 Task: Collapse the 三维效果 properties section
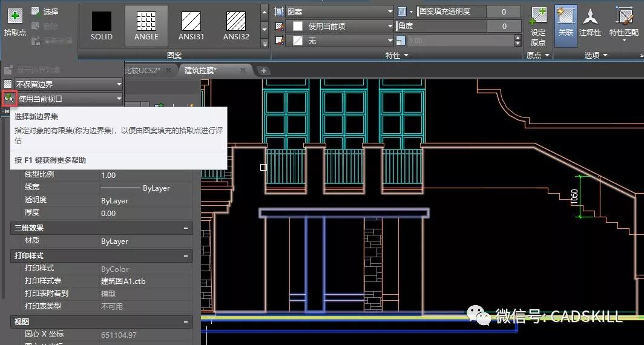click(187, 228)
